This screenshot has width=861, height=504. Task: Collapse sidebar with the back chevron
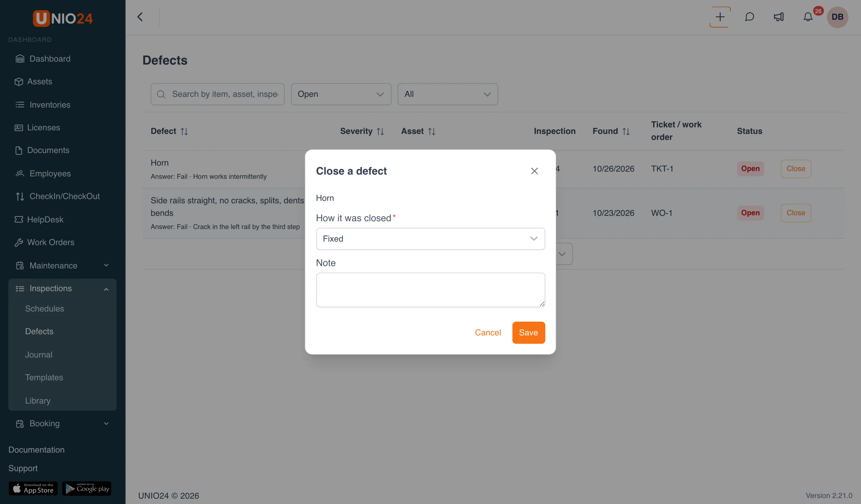pos(140,17)
